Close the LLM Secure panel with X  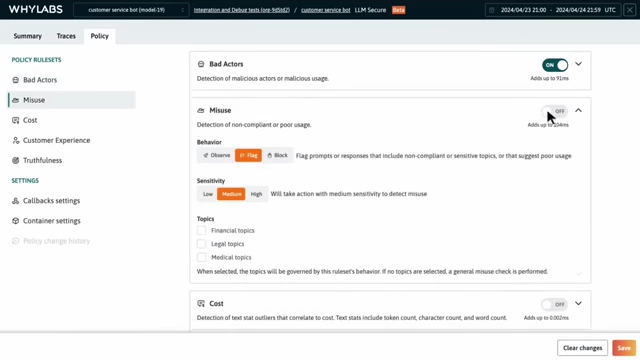pyautogui.click(x=630, y=10)
